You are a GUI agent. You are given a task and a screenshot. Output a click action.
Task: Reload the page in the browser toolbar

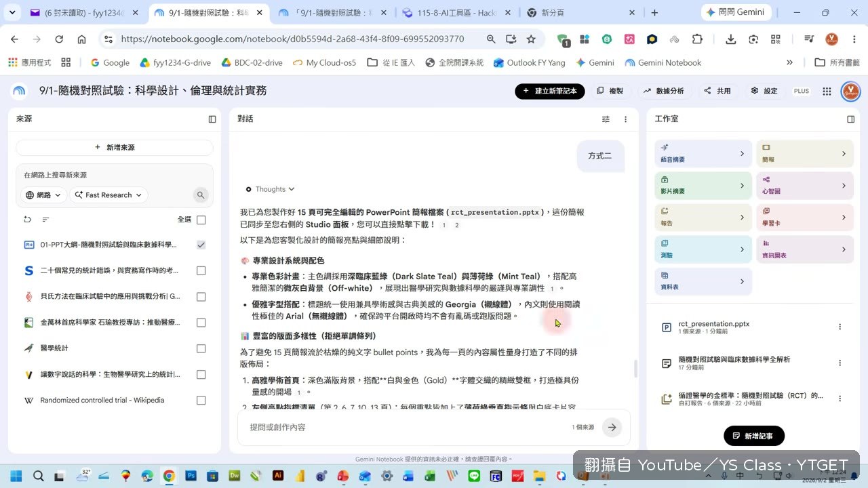[59, 39]
